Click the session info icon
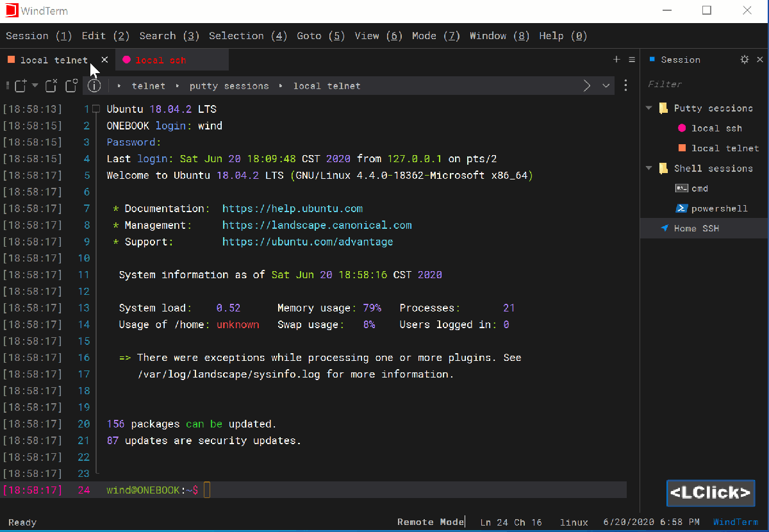Screen dimensions: 769x532 (95, 85)
